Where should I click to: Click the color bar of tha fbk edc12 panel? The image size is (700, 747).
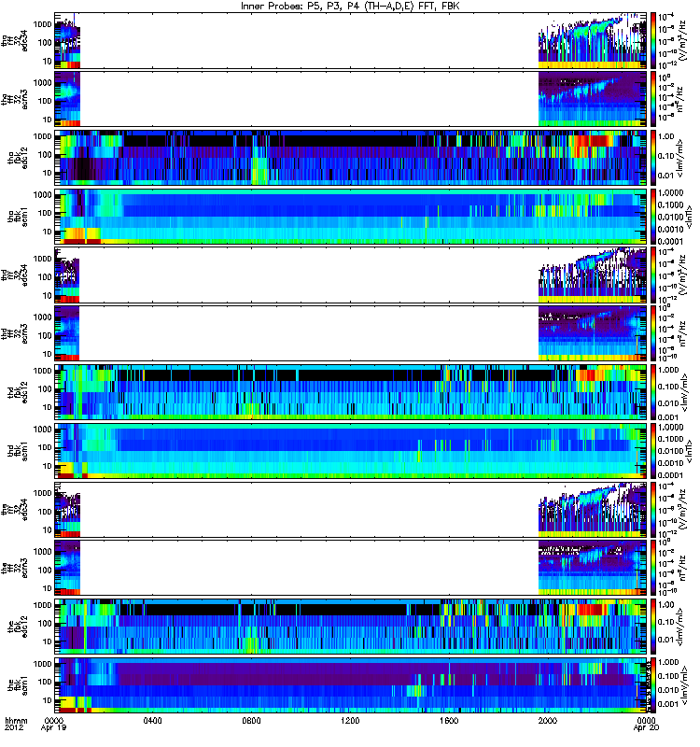click(x=652, y=158)
